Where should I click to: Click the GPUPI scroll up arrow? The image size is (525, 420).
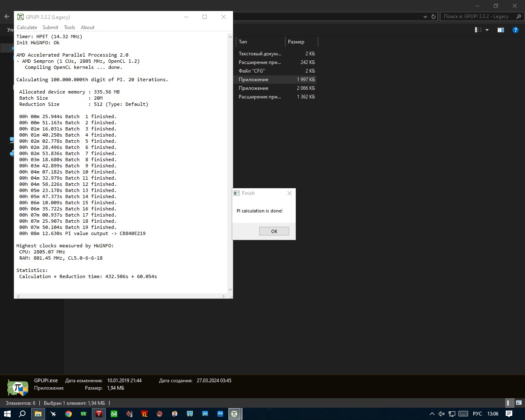230,37
